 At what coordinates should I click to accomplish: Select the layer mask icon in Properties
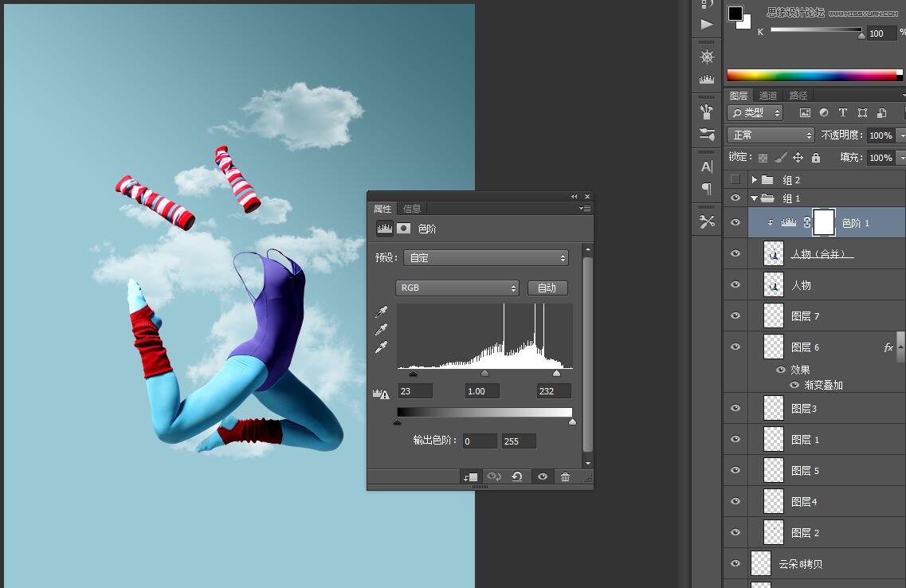pyautogui.click(x=404, y=229)
